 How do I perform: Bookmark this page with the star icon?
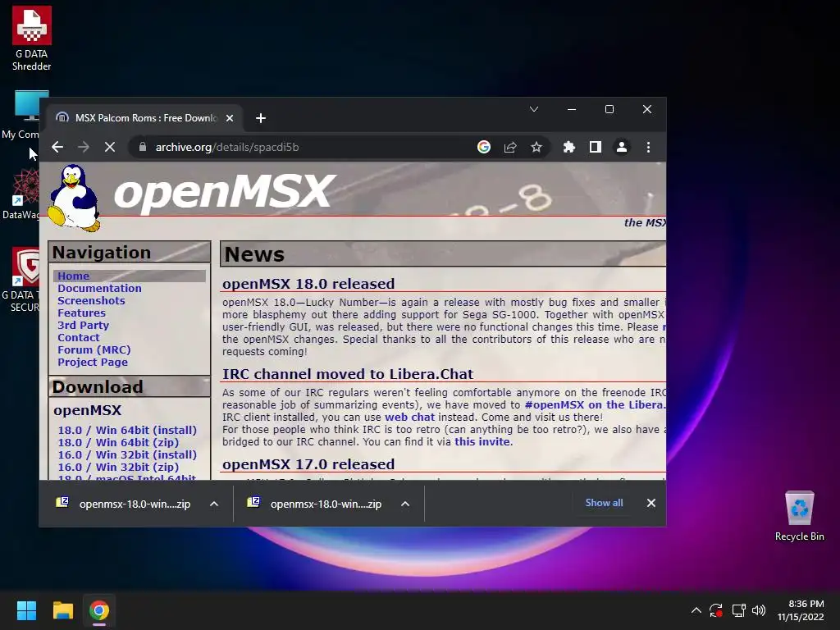click(x=536, y=147)
